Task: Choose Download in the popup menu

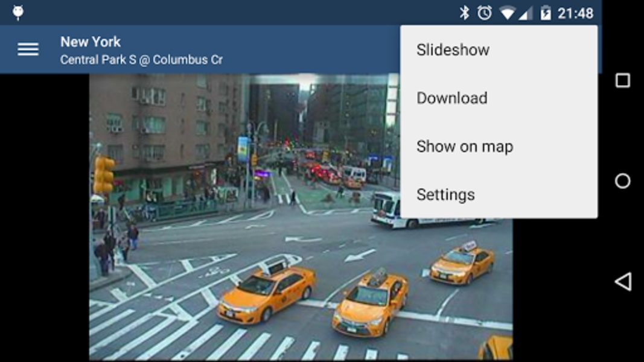Action: pyautogui.click(x=499, y=98)
